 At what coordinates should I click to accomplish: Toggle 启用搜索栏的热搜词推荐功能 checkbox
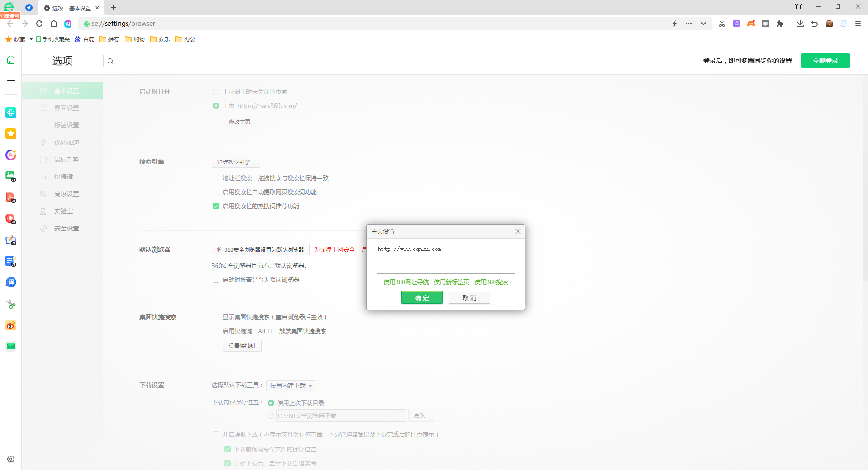click(216, 206)
